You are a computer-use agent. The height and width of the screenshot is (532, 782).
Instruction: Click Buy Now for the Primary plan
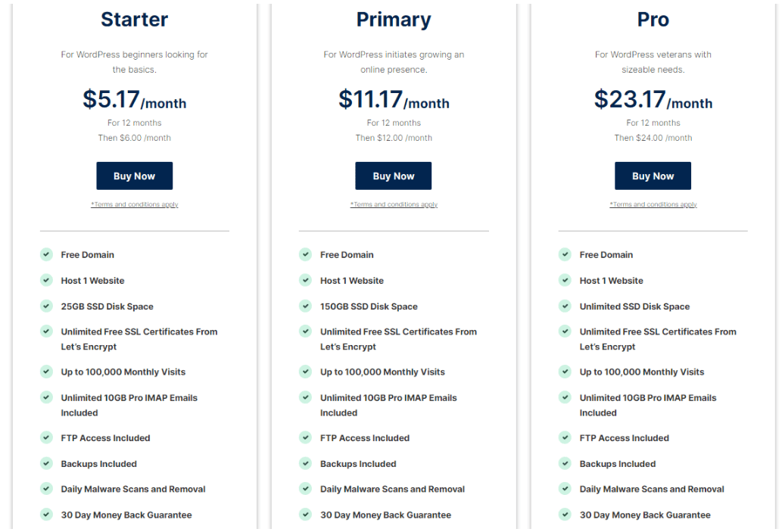(x=393, y=176)
